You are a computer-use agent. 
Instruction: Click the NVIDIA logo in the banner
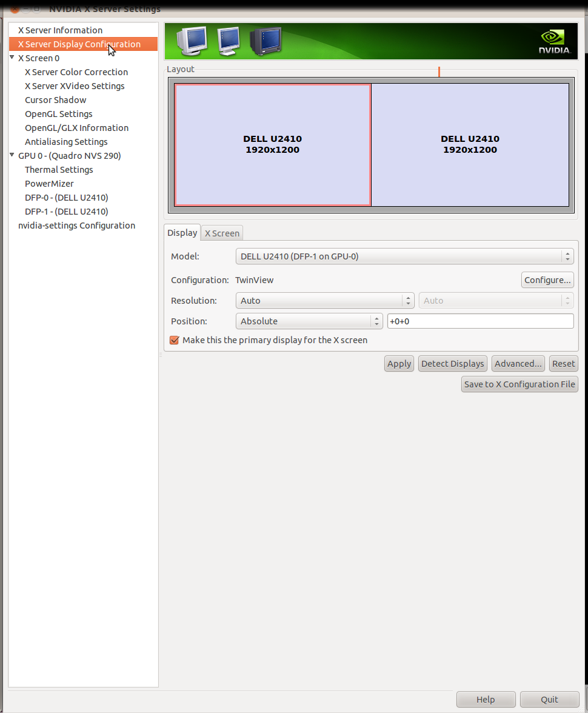[x=554, y=42]
